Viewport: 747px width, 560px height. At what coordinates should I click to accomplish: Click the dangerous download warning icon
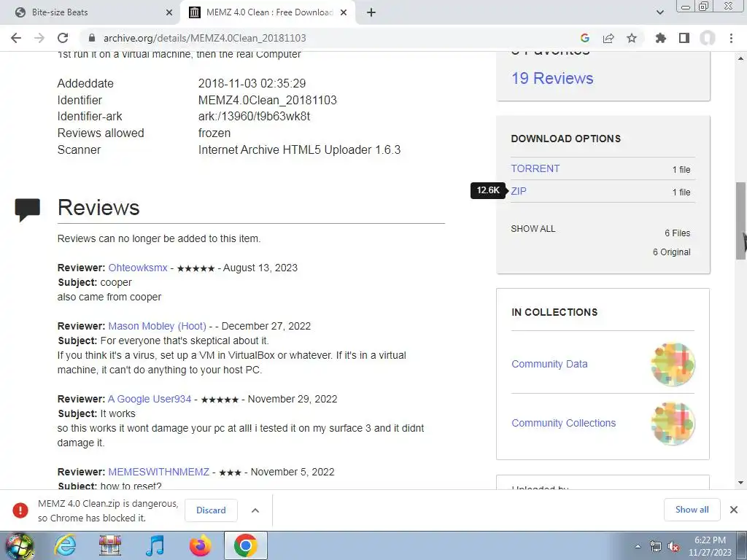20,510
